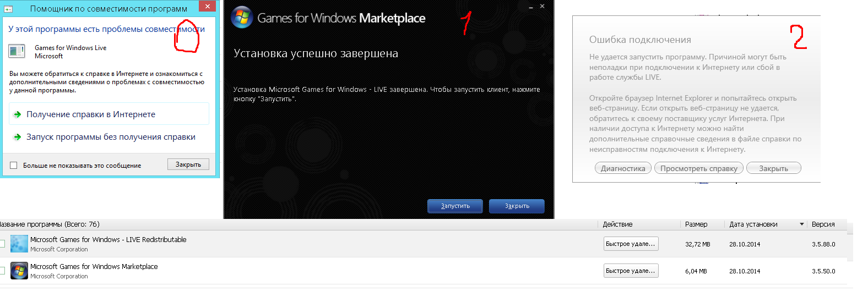Viewport: 868px width, 302px height.
Task: Select Microsoft Games for Windows Marketplace name
Action: [x=94, y=266]
